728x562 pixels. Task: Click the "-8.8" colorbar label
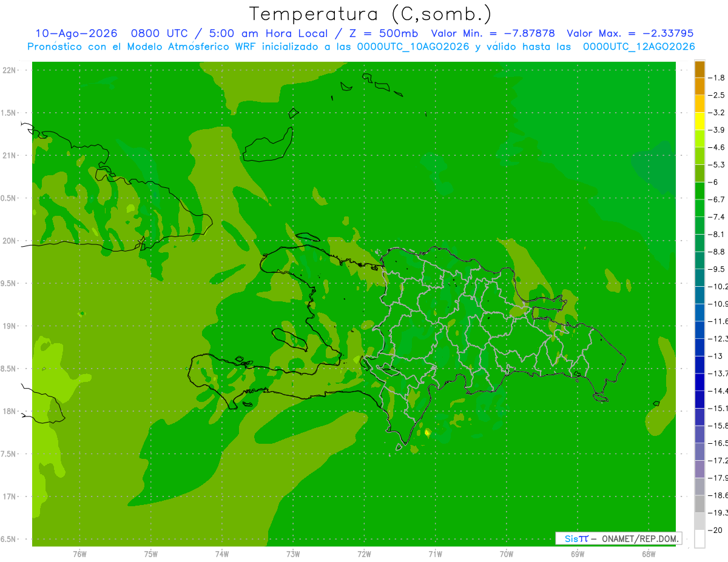coord(718,252)
